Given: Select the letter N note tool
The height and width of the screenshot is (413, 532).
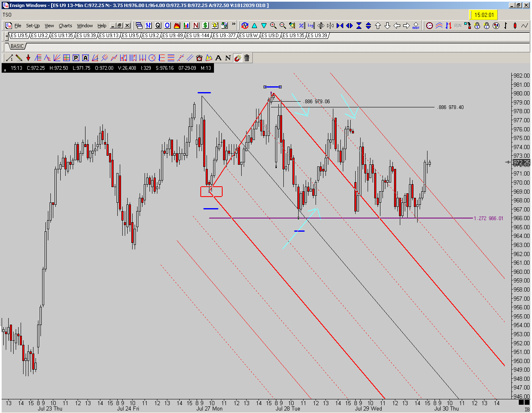Looking at the screenshot, I should (x=228, y=58).
